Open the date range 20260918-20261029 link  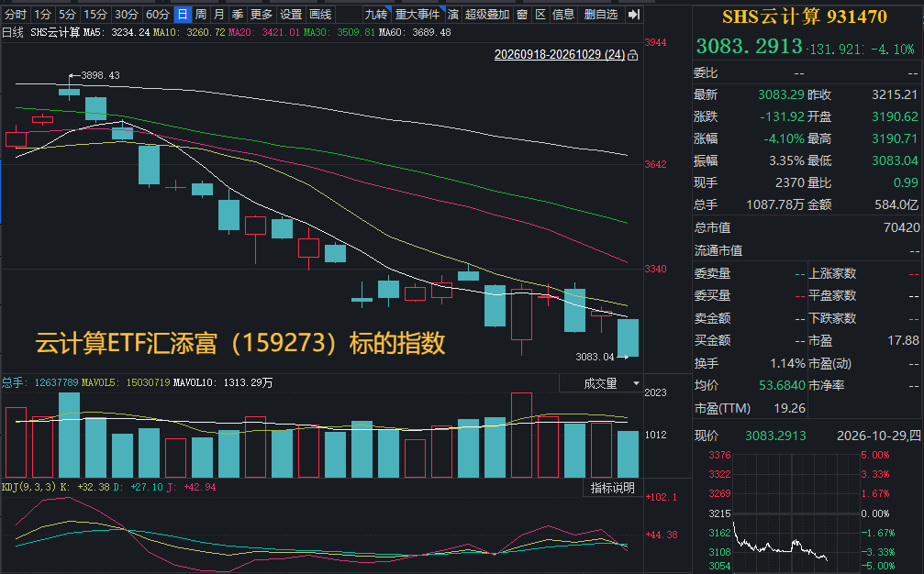pos(559,55)
